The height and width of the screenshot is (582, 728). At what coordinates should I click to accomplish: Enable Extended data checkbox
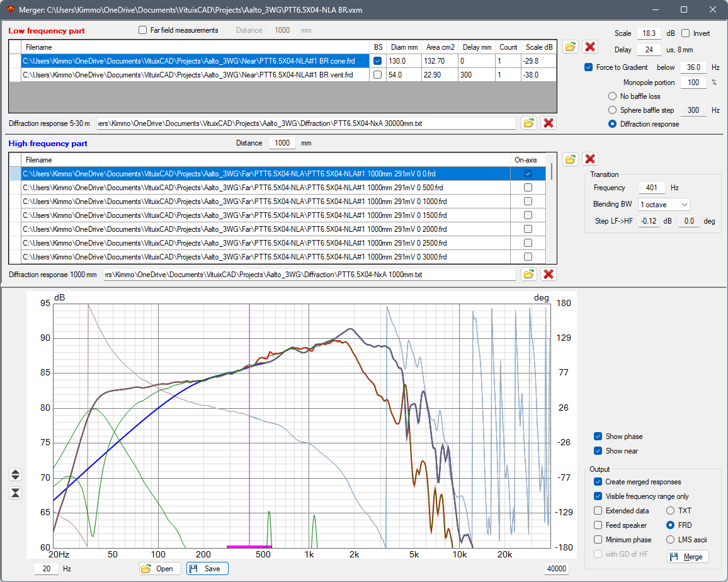(x=598, y=510)
